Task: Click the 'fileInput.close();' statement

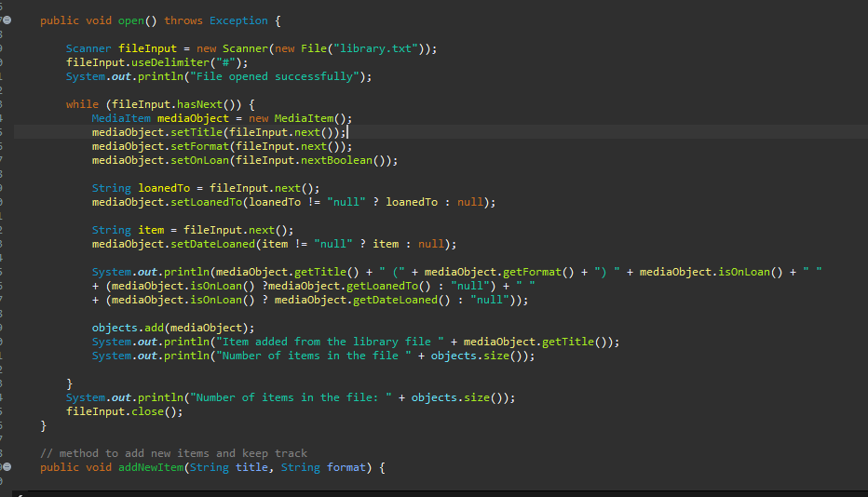Action: 125,411
